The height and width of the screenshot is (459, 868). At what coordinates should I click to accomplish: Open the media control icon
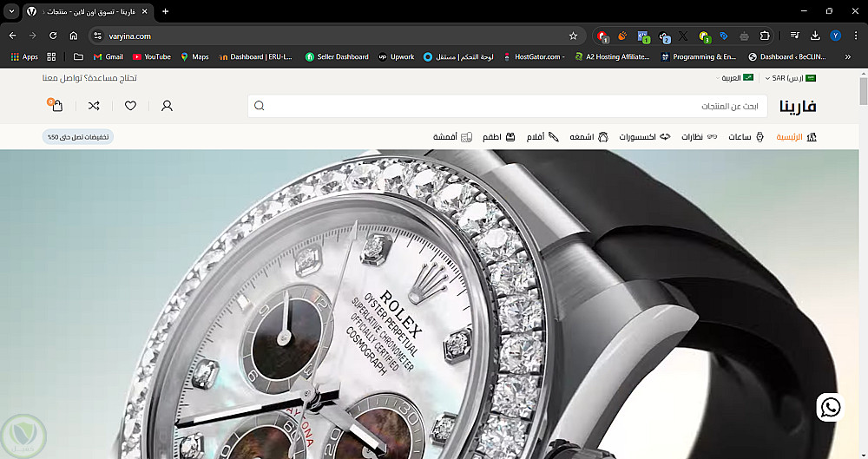click(794, 36)
